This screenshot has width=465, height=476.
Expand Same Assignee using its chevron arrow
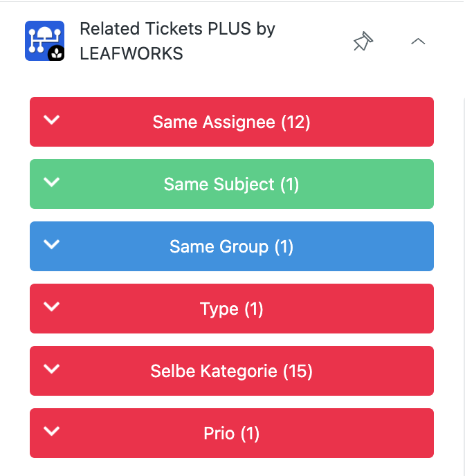click(52, 120)
